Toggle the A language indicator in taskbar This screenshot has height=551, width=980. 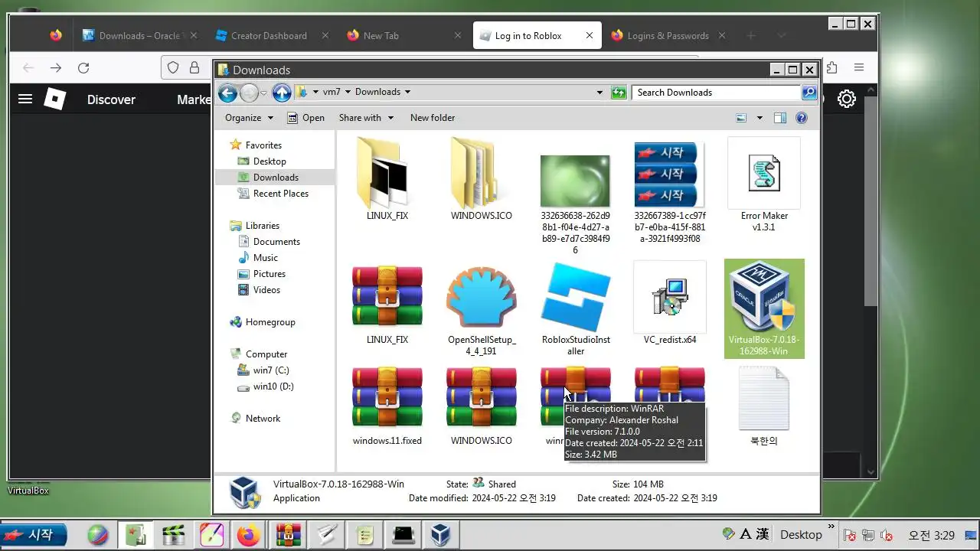pyautogui.click(x=746, y=534)
